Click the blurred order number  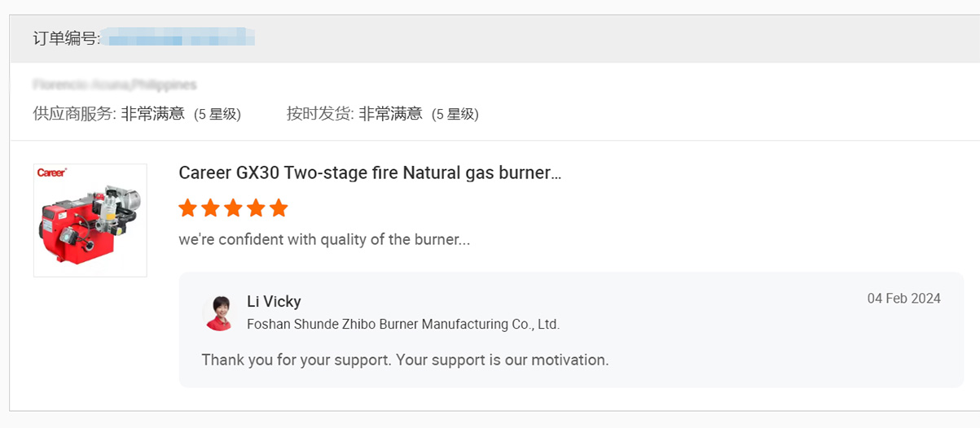[x=181, y=37]
